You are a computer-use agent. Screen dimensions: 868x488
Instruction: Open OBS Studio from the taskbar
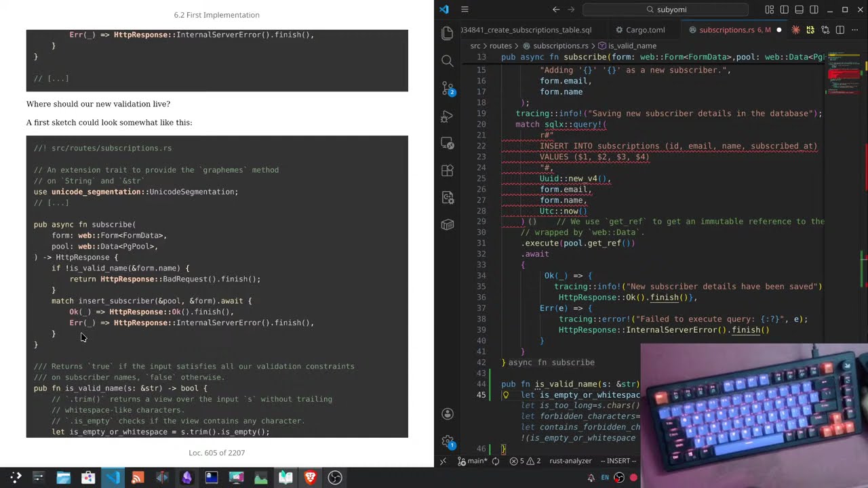pos(335,478)
